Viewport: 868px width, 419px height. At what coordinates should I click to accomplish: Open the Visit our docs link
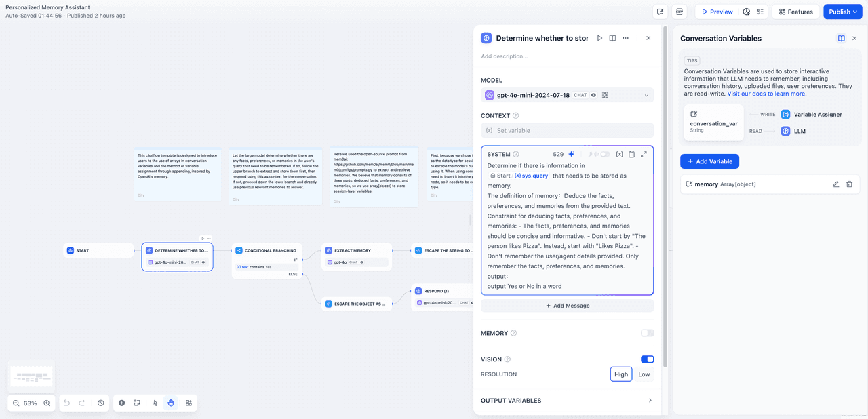[x=767, y=94]
